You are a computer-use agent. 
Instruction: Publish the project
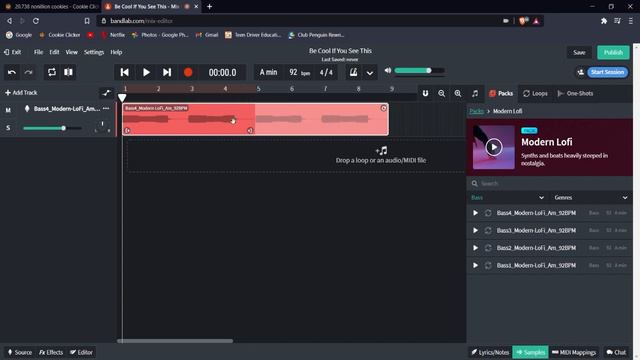point(613,52)
